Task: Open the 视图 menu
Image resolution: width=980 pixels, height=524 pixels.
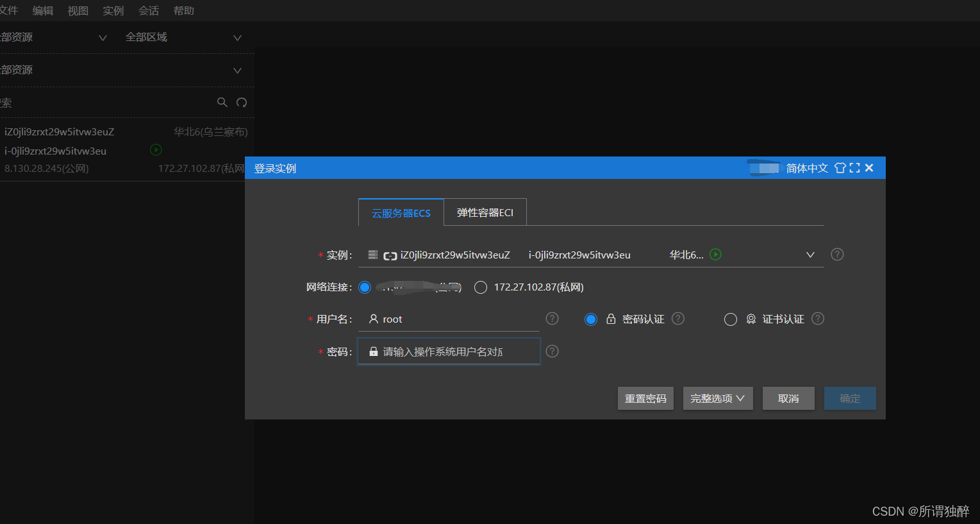Action: point(78,11)
